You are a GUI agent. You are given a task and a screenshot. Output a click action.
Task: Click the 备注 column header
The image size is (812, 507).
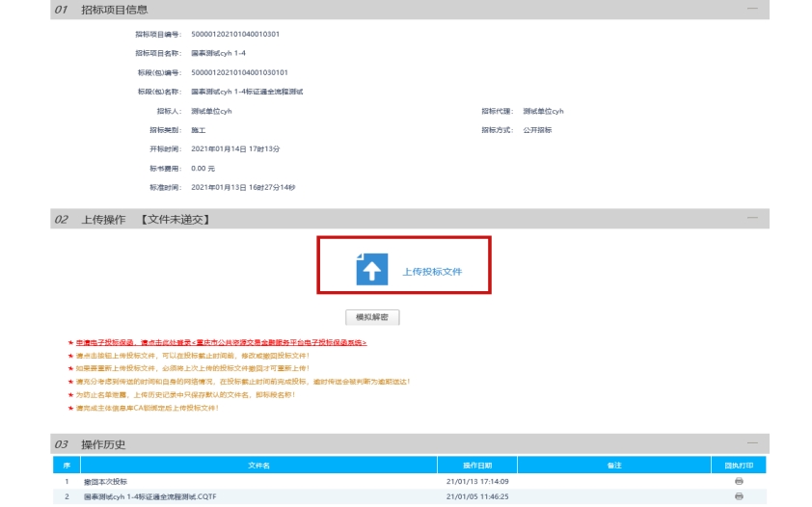[614, 466]
